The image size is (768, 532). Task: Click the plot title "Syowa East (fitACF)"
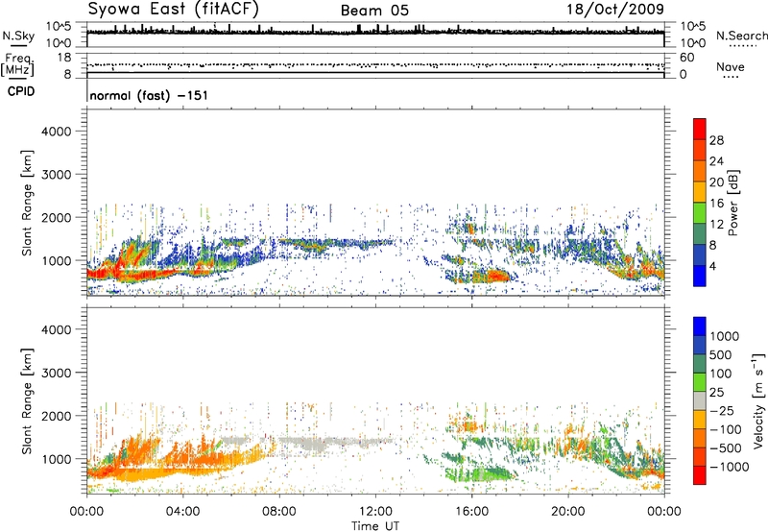tap(173, 10)
